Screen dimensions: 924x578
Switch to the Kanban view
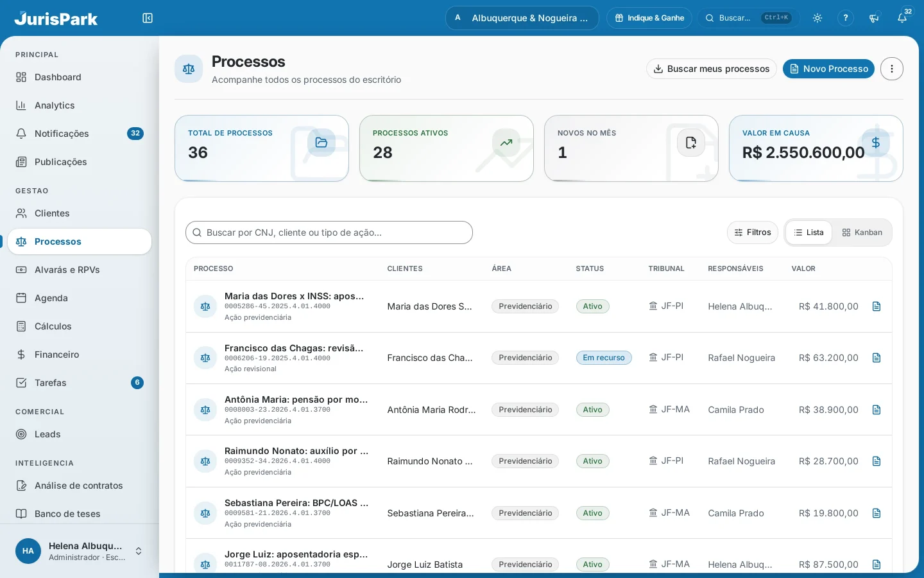click(x=862, y=232)
